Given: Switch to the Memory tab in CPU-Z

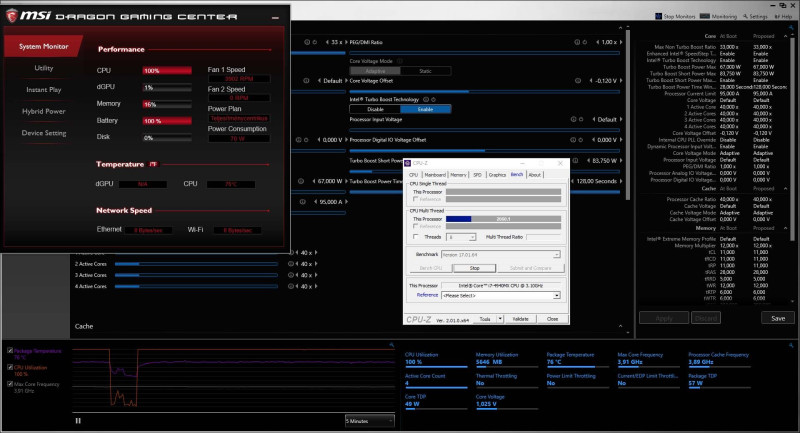Looking at the screenshot, I should point(458,175).
